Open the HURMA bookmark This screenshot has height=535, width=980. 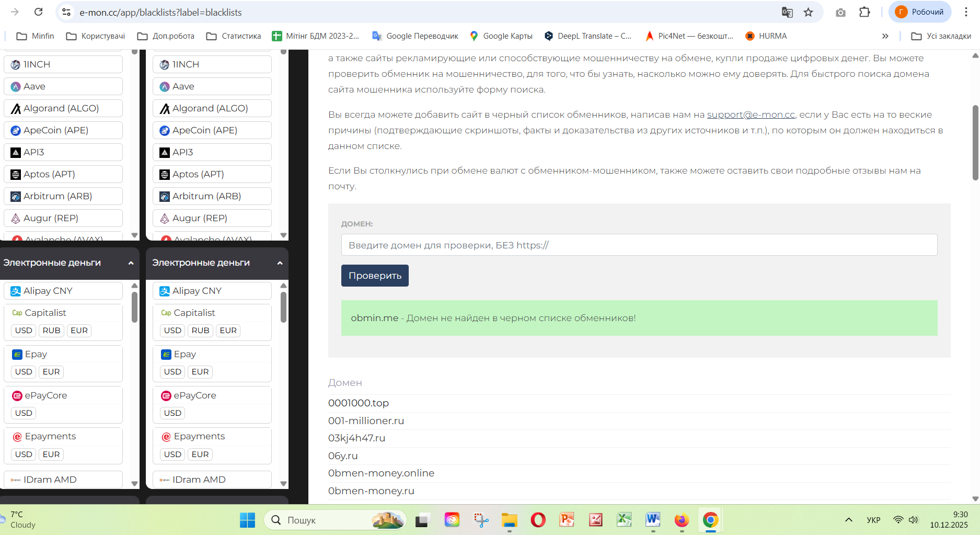click(766, 36)
